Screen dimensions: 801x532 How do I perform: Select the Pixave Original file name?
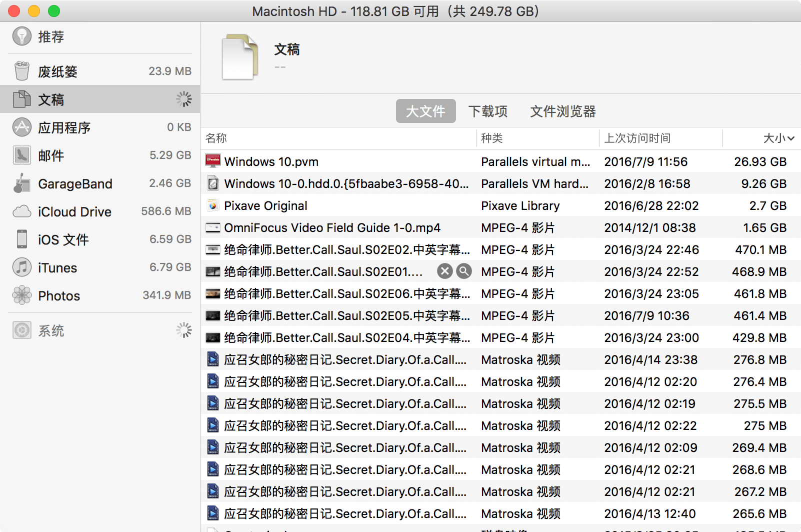pos(265,205)
